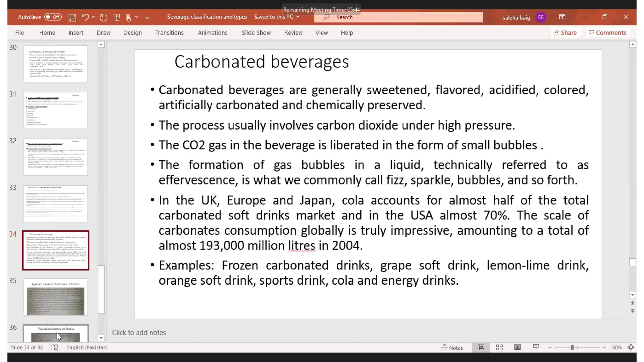Expand the Undo history dropdown arrow
Screen dimensions: 644x362
pyautogui.click(x=93, y=17)
